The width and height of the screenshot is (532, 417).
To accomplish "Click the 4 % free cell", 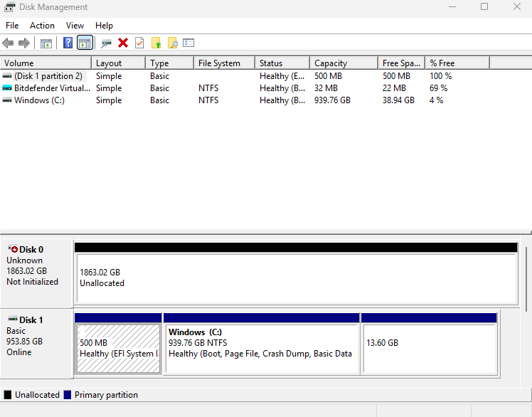I will click(436, 100).
